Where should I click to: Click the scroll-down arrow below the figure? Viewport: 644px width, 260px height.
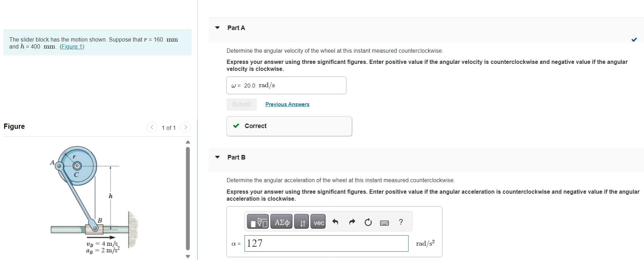(x=188, y=255)
